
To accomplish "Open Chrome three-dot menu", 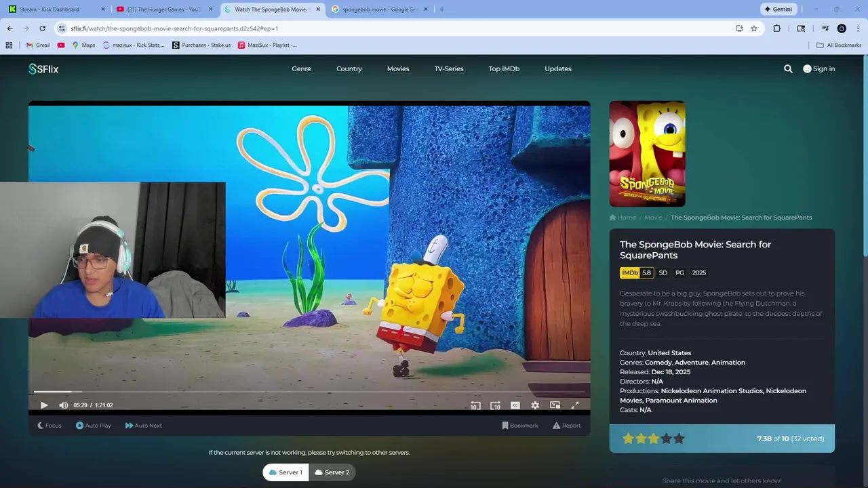I will pos(858,28).
